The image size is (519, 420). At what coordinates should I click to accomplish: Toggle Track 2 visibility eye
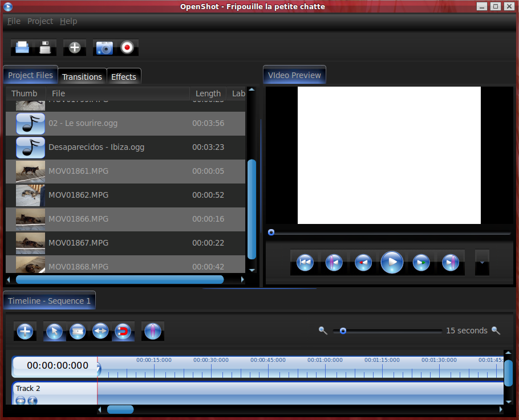(21, 400)
